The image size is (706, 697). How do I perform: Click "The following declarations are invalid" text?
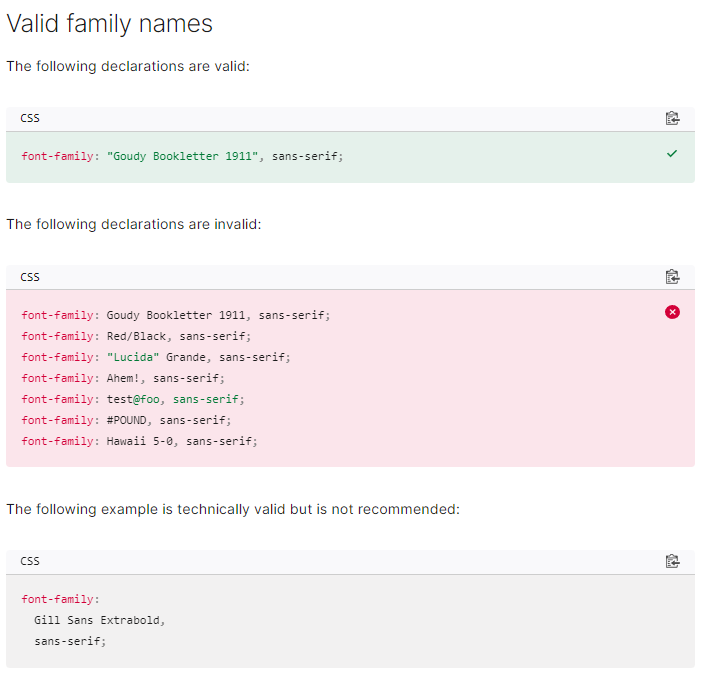pyautogui.click(x=133, y=224)
